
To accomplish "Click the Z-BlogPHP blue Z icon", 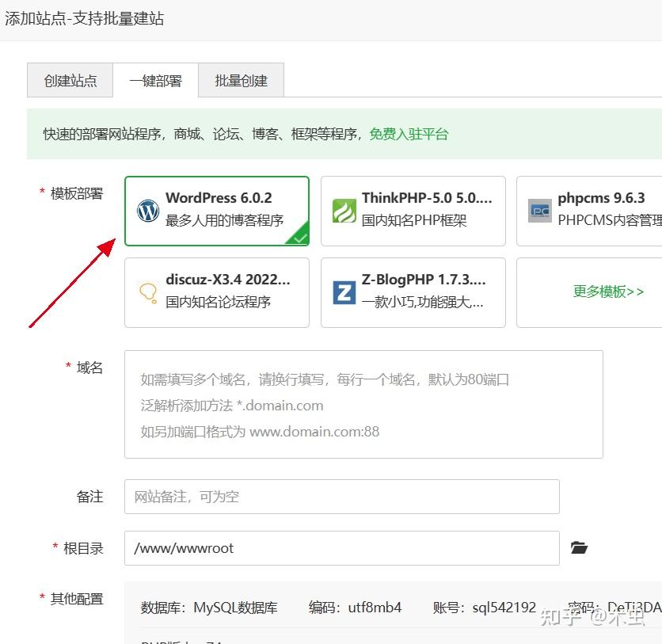I will coord(344,292).
